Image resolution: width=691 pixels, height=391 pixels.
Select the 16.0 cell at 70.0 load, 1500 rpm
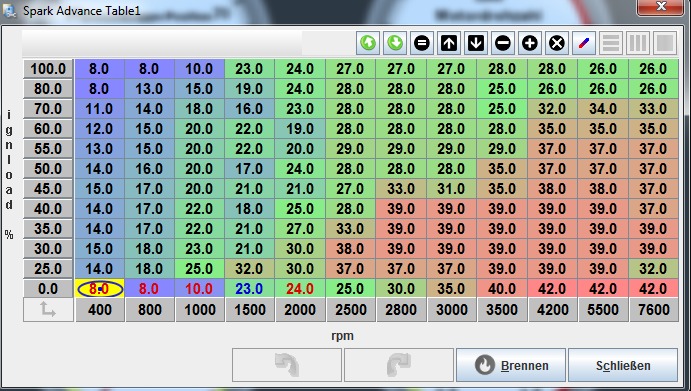pos(249,108)
